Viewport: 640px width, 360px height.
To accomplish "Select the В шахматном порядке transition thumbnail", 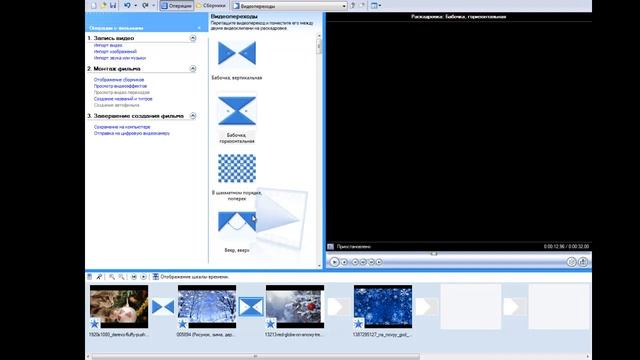I will click(237, 168).
